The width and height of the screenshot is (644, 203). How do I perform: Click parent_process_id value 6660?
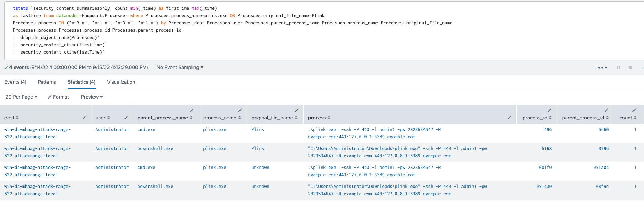(603, 130)
